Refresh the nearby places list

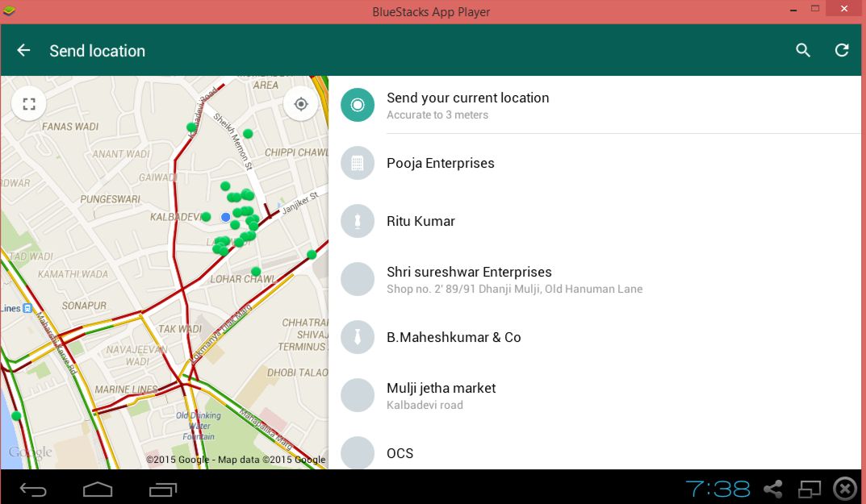point(842,51)
